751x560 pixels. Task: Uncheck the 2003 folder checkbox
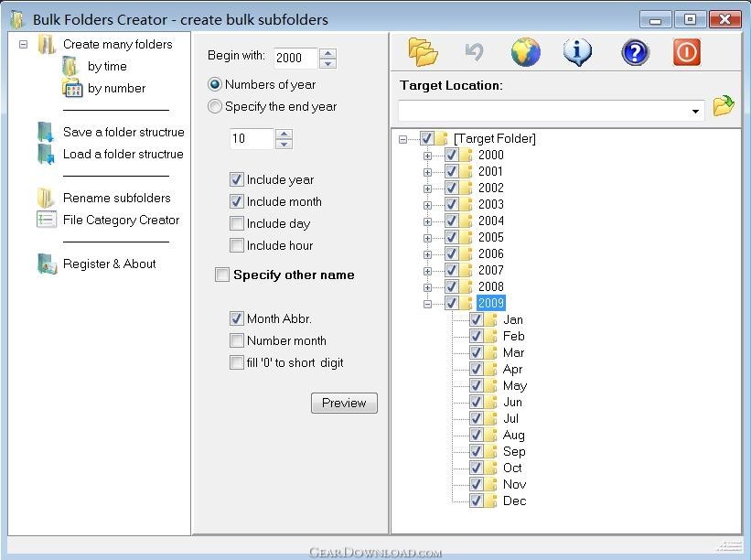click(x=451, y=205)
